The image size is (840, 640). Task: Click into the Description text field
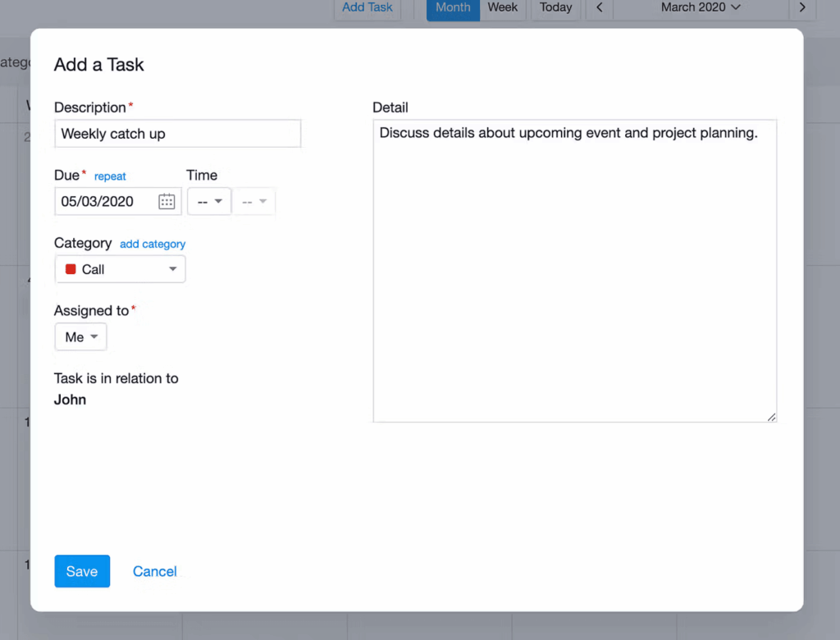178,134
